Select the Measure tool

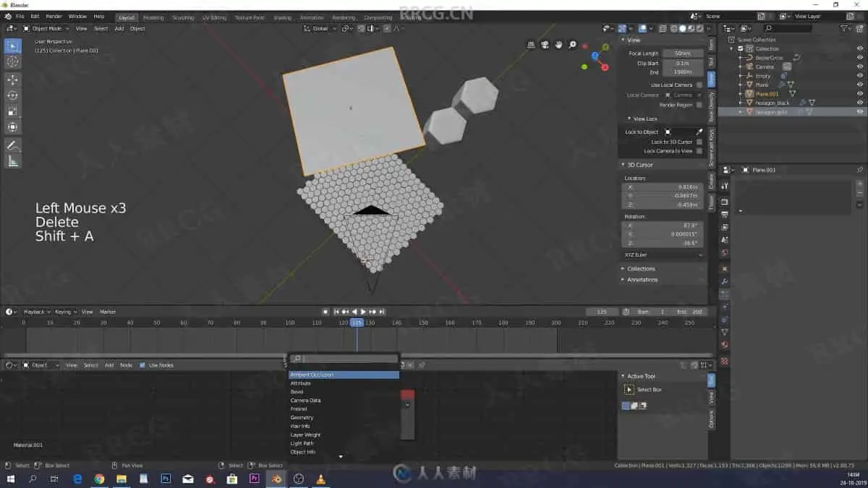(12, 161)
